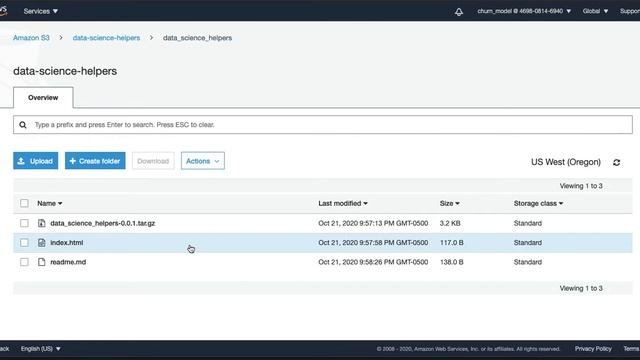
Task: Open the Services dropdown menu
Action: (40, 11)
